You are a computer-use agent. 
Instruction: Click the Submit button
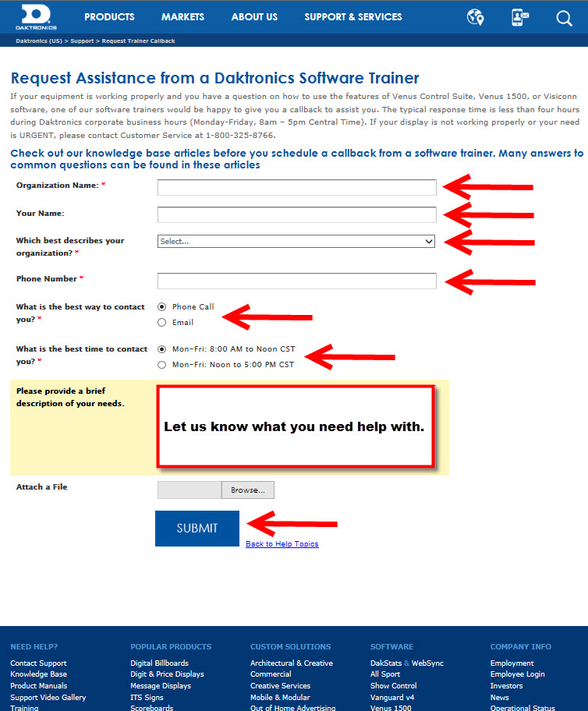pos(197,529)
